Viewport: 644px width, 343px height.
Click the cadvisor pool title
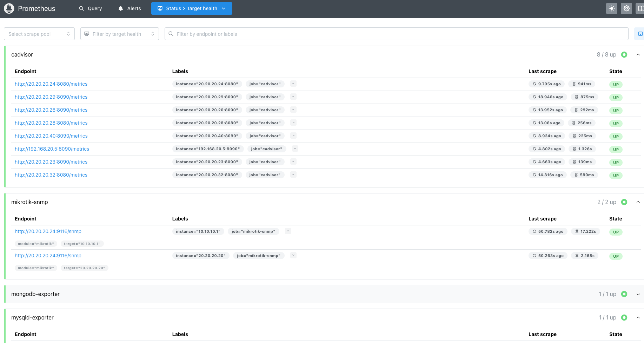click(22, 54)
